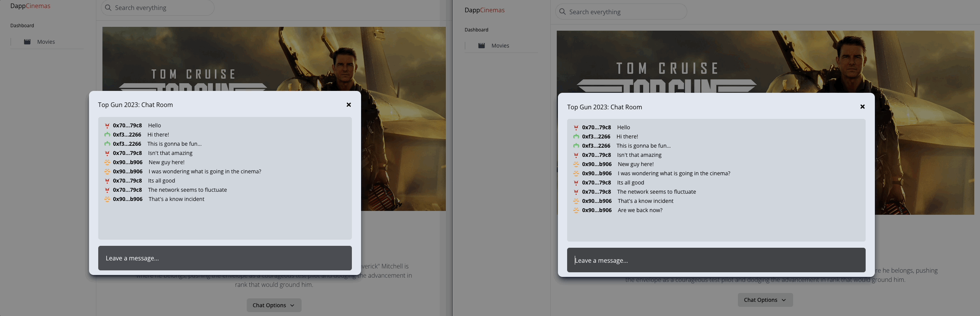Viewport: 980px width, 316px height.
Task: Close the chat room modal in left window
Action: 349,105
